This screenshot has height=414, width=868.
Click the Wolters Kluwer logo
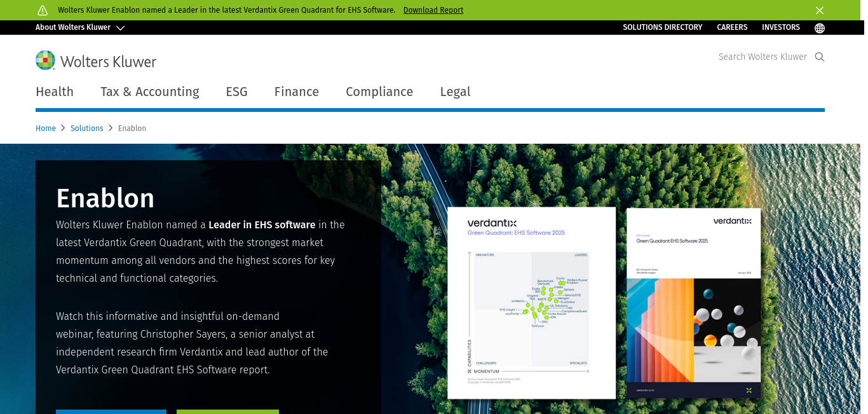tap(96, 61)
